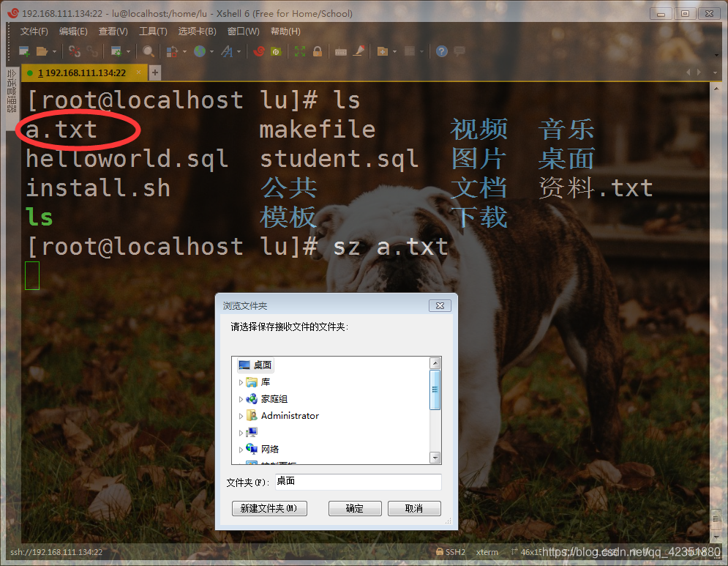Screen dimensions: 728x566
Task: Open the dropdown next to the folder-plus icon
Action: 394,51
